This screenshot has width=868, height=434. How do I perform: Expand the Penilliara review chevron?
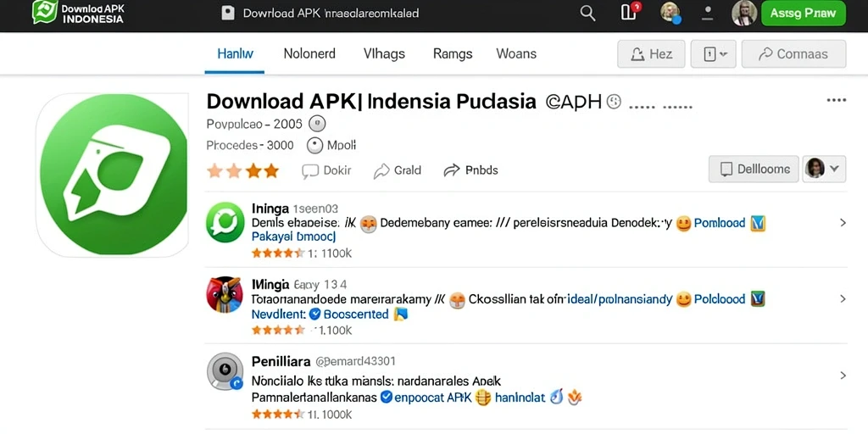click(x=843, y=376)
